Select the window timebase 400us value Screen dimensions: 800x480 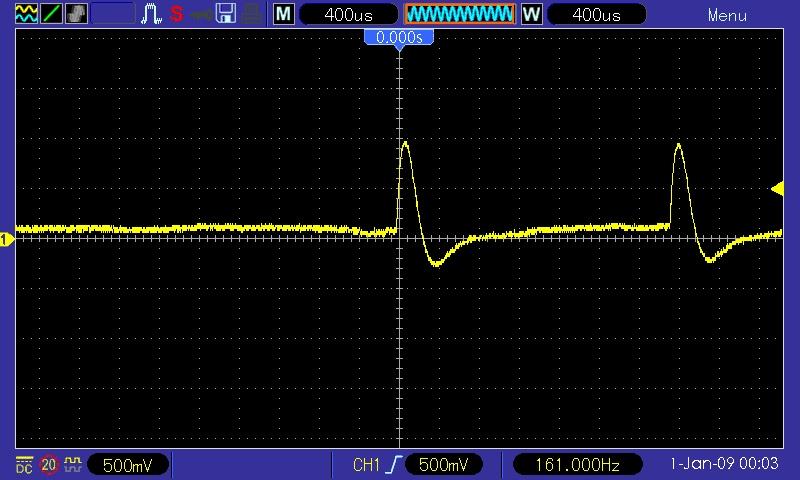pos(596,15)
